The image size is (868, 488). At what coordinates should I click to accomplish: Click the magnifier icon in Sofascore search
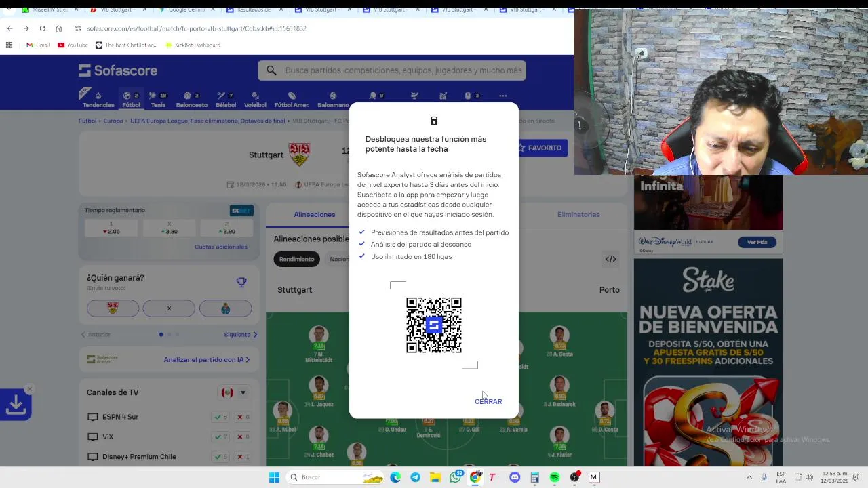click(271, 70)
